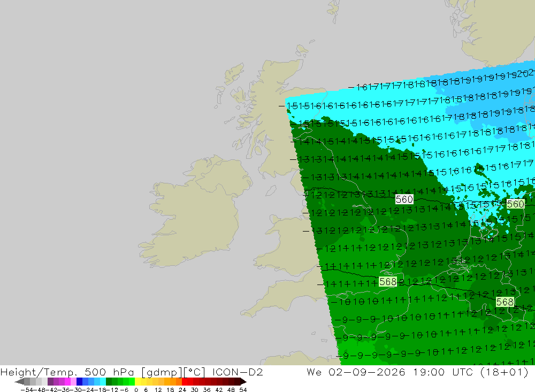Image resolution: width=535 pixels, height=392 pixels.
Task: Select the dark blue -30 legend swatch
Action: tap(80, 381)
